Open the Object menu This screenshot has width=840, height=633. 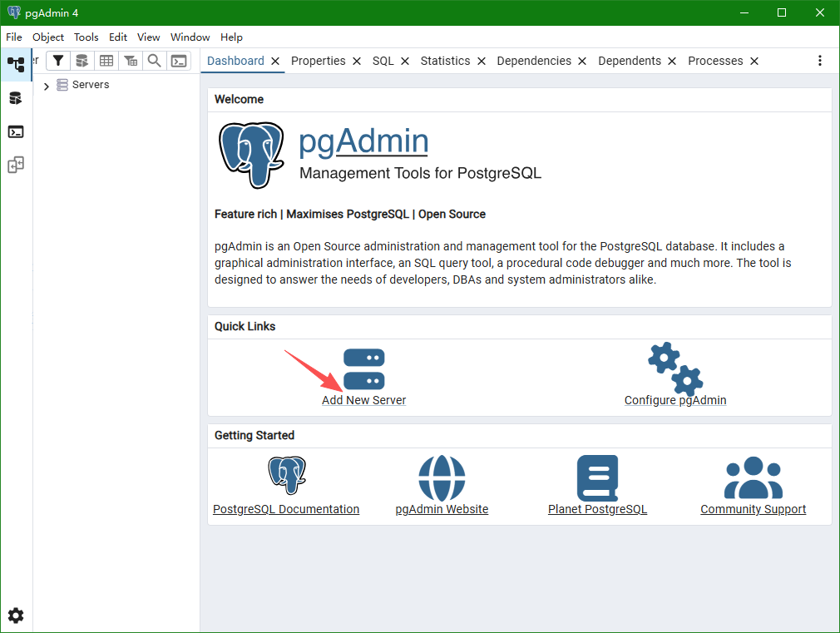48,37
